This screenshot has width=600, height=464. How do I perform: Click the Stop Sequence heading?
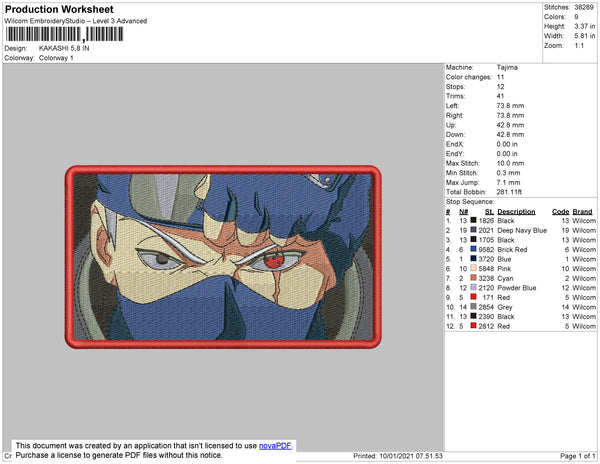tap(470, 202)
